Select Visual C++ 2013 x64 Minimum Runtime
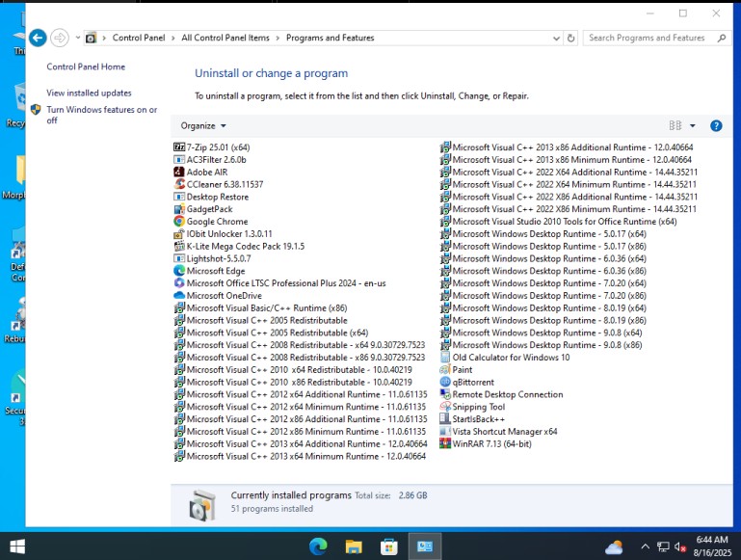This screenshot has width=741, height=560. [300, 456]
